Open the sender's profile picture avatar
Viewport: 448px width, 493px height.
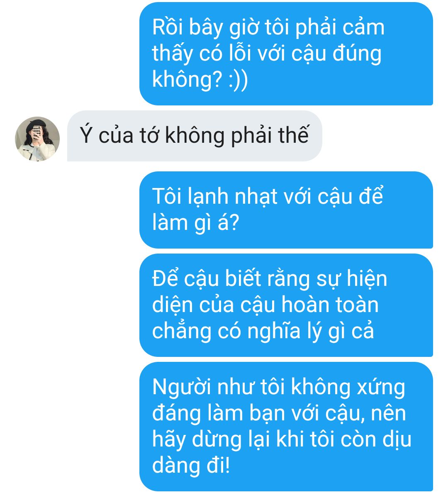point(37,139)
